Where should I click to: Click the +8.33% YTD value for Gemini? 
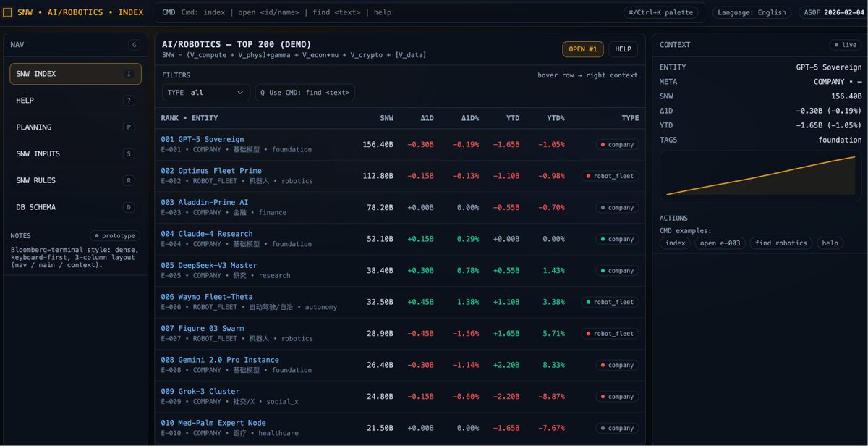click(553, 366)
